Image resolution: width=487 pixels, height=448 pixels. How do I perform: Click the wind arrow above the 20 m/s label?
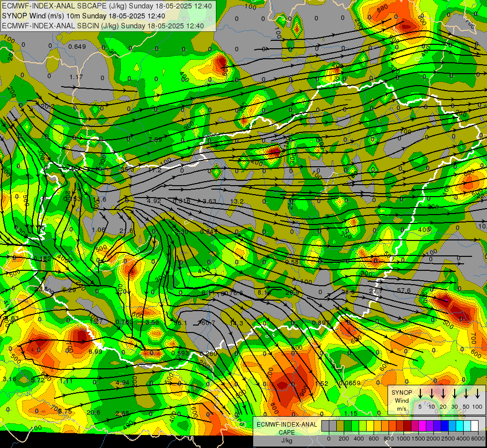[443, 393]
